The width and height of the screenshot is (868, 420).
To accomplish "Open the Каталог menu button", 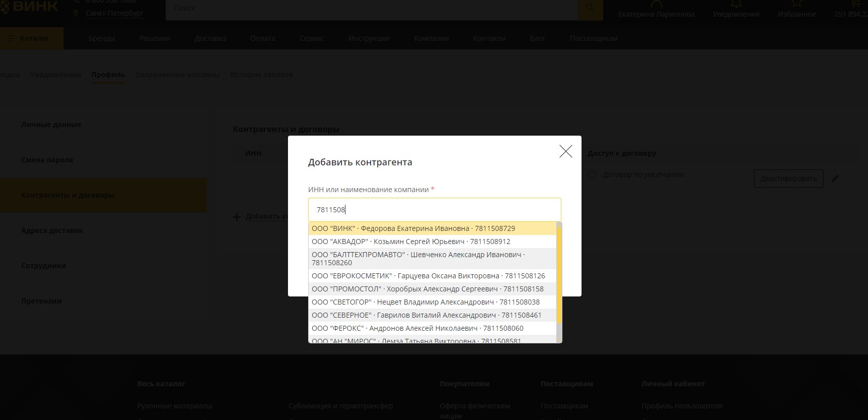I will [x=31, y=38].
